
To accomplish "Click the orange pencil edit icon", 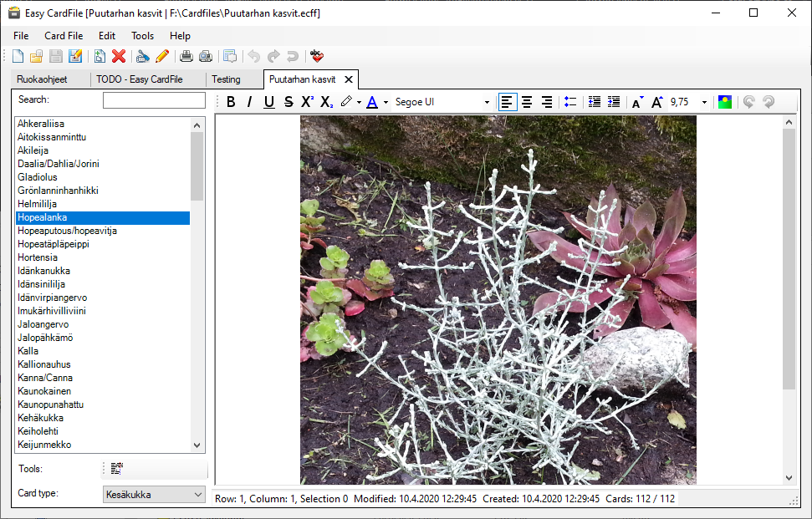I will 162,56.
